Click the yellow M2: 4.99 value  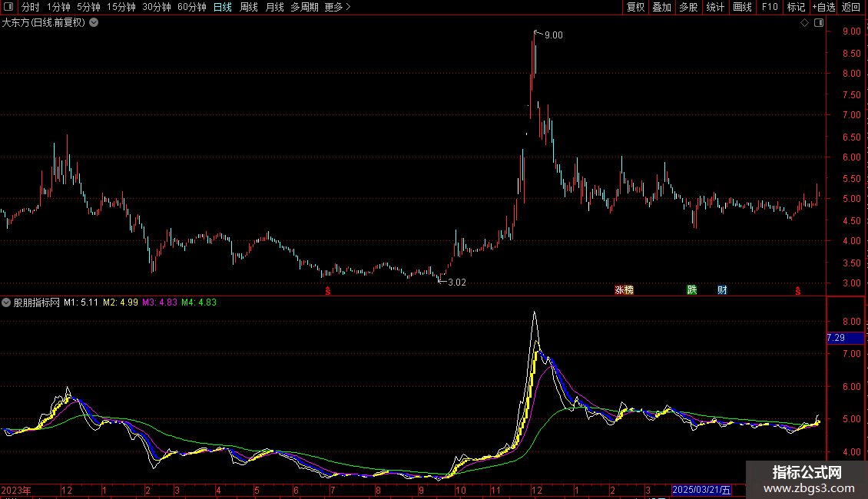(x=121, y=302)
